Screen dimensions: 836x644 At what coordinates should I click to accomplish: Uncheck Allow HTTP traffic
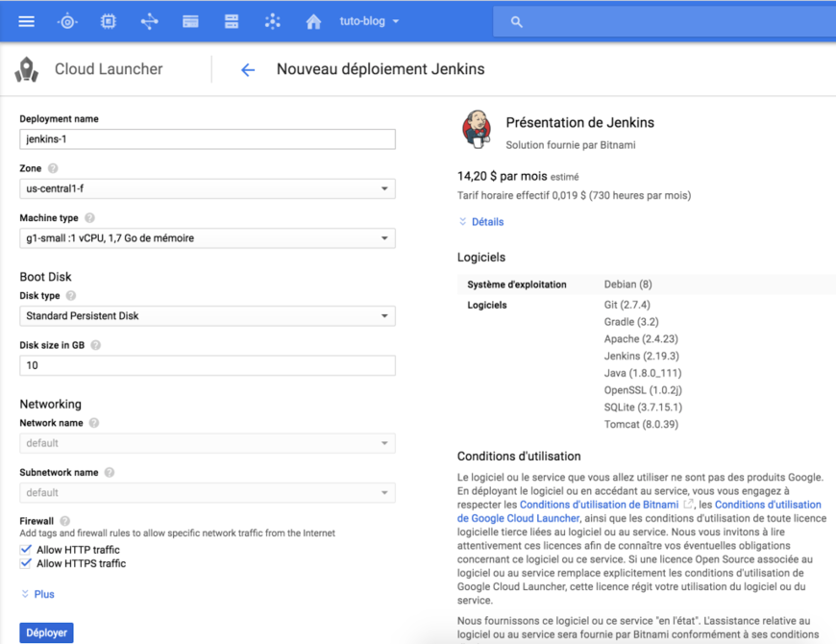(24, 551)
